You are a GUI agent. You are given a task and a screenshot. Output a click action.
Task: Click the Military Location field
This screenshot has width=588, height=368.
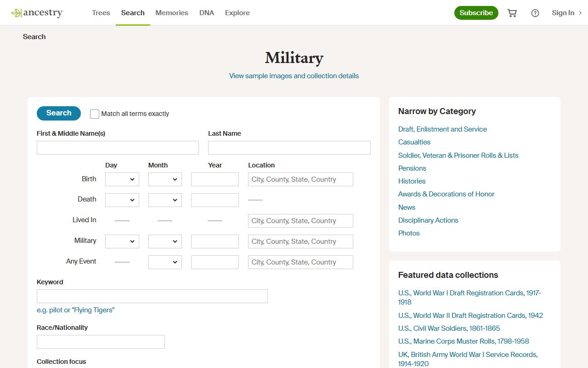click(x=300, y=241)
